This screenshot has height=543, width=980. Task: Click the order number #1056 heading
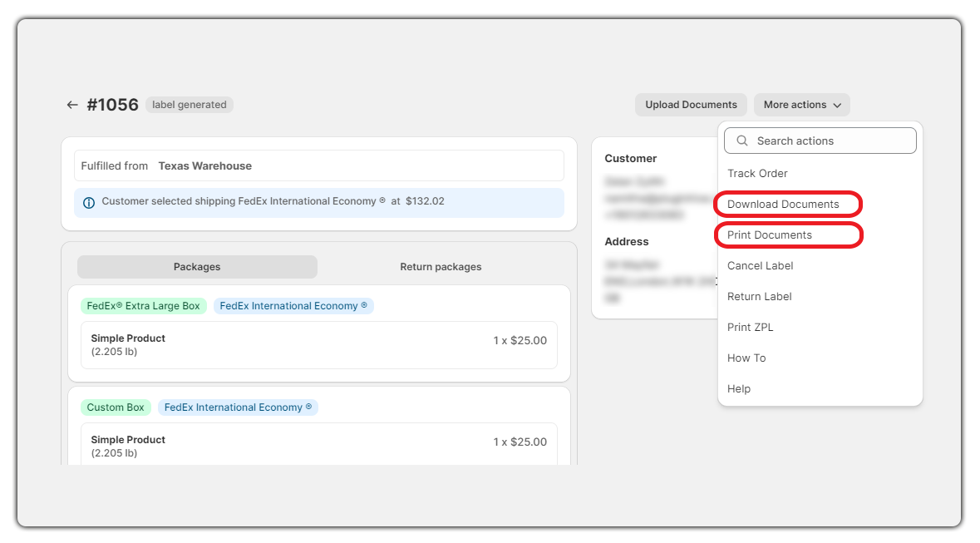(x=112, y=105)
